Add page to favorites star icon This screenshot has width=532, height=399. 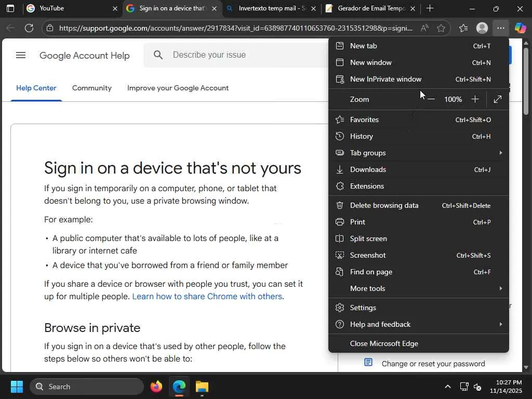(441, 28)
